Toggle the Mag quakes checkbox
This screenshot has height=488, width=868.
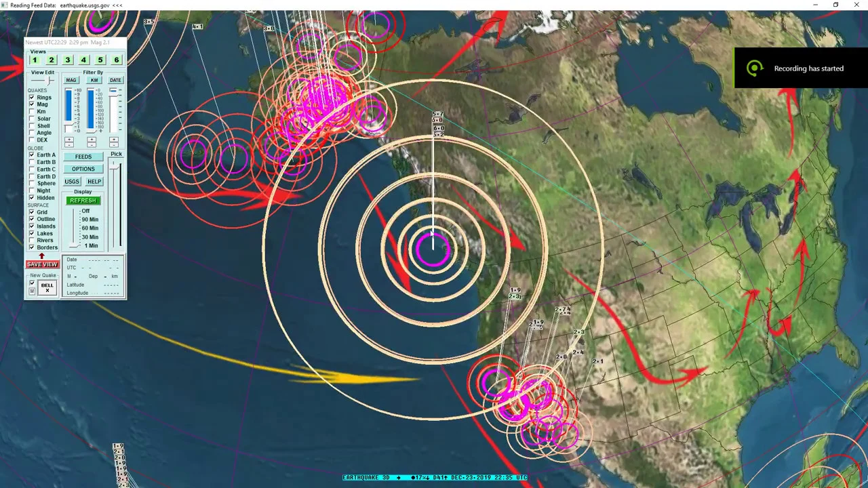coord(31,104)
